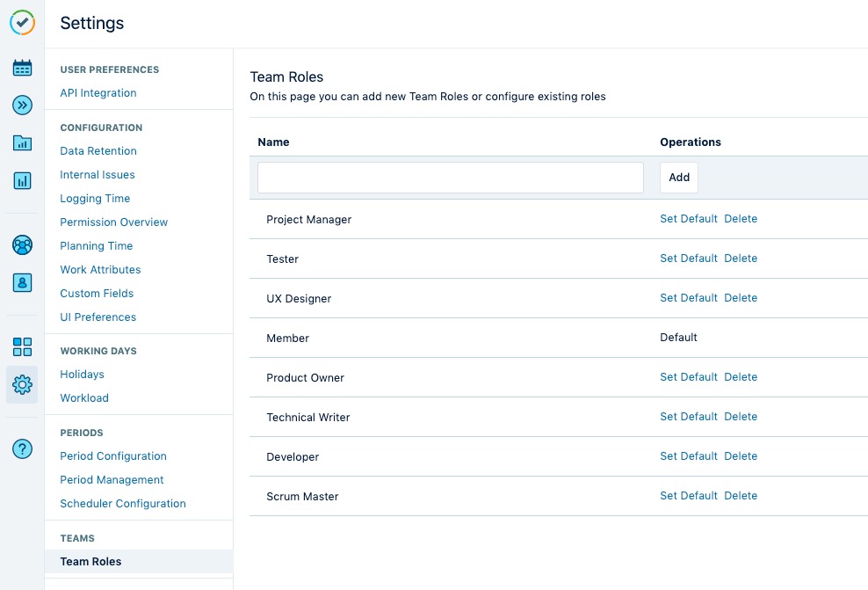The height and width of the screenshot is (590, 868).
Task: Open API Integration settings
Action: pyautogui.click(x=98, y=93)
